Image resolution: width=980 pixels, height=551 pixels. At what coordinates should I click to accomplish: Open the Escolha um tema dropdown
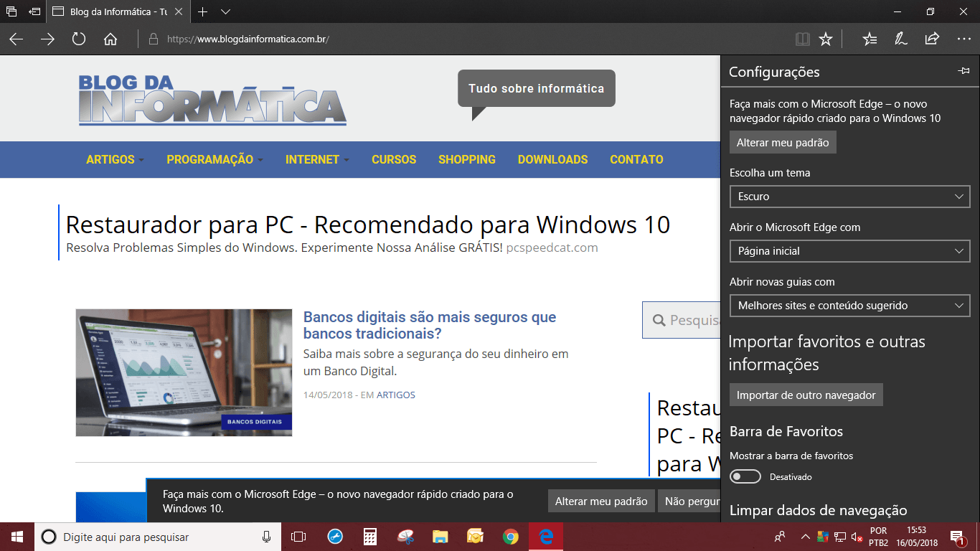pyautogui.click(x=849, y=196)
